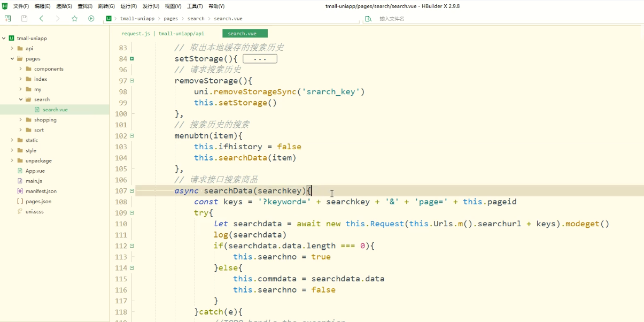Expand the sort folder

point(21,130)
